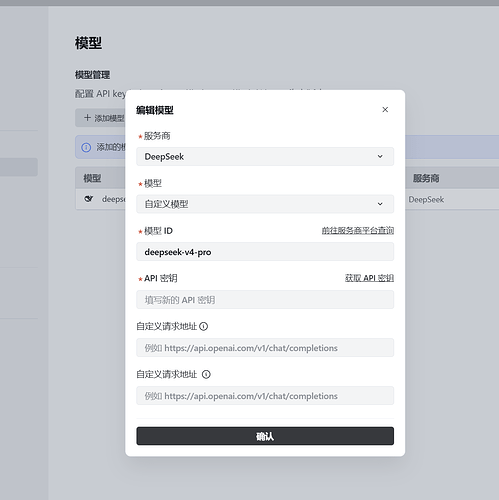The width and height of the screenshot is (499, 500).
Task: Click info icon beside first 自定义请求地址
Action: point(204,326)
